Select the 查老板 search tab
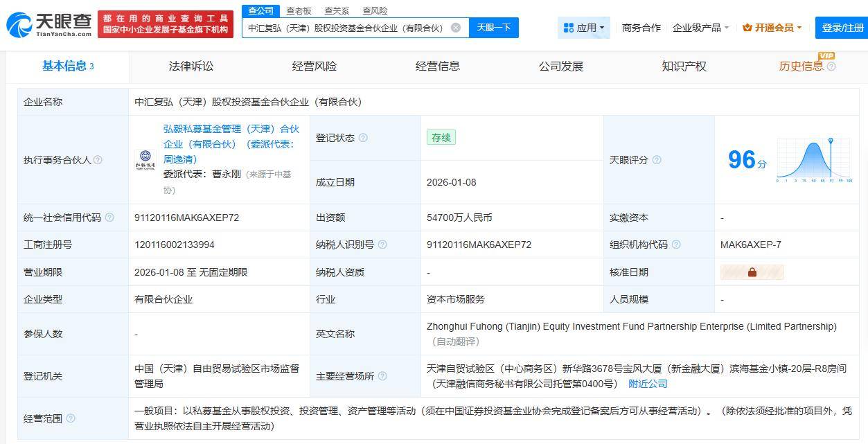Image resolution: width=868 pixels, height=444 pixels. tap(299, 11)
